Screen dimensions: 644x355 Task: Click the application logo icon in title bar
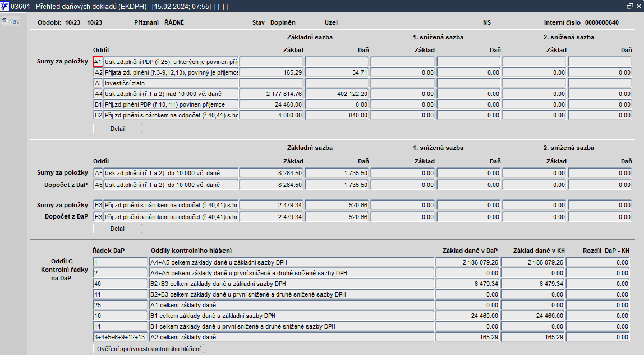pos(4,6)
